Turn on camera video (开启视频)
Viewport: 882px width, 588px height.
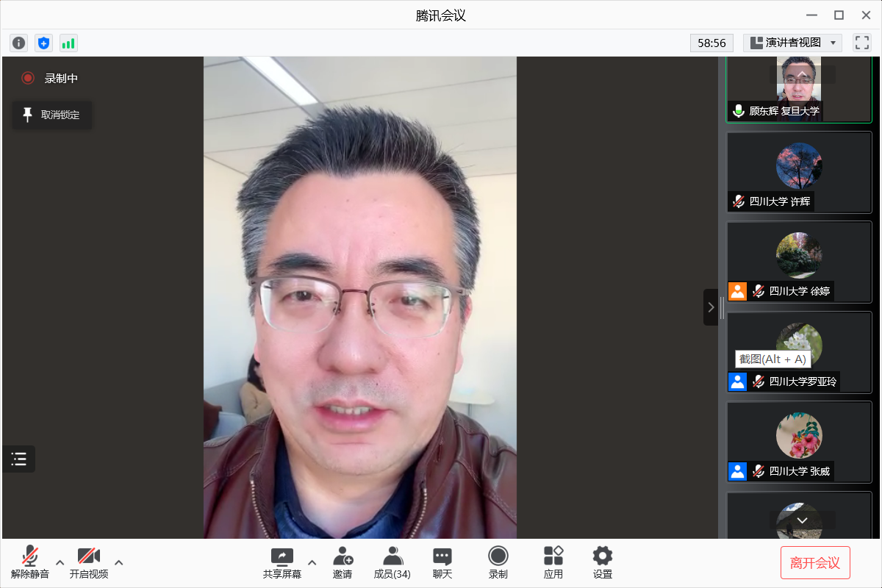89,563
